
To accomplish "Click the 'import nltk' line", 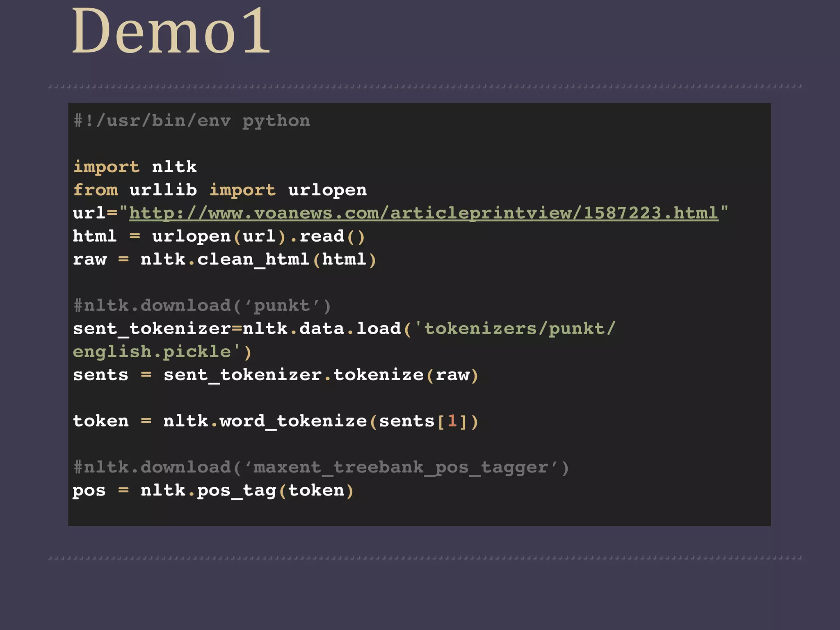I will 135,167.
